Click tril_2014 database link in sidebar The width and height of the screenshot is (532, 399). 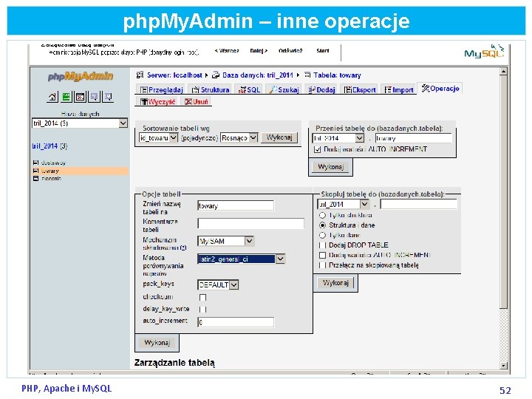45,146
